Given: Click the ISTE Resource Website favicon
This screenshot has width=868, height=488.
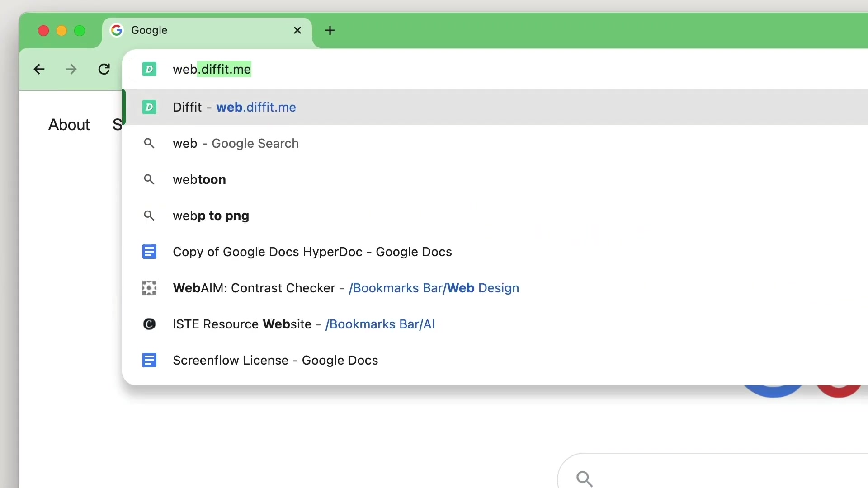Looking at the screenshot, I should coord(149,324).
